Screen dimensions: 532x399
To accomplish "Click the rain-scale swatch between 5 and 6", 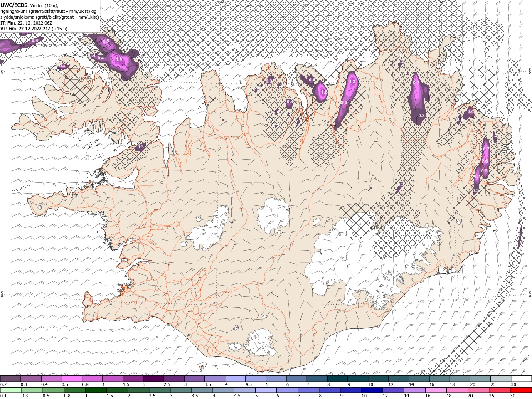I will tap(265, 390).
